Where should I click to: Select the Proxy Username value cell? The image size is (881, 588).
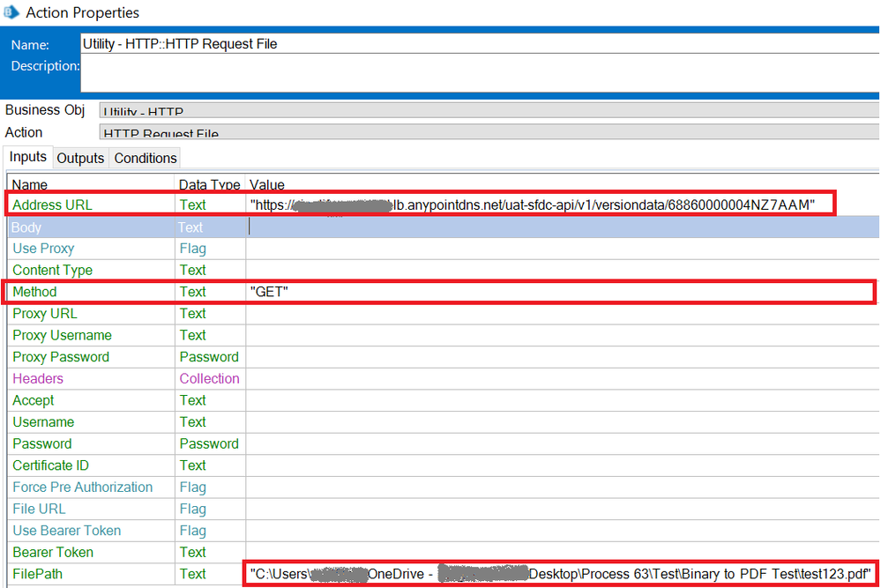point(563,335)
